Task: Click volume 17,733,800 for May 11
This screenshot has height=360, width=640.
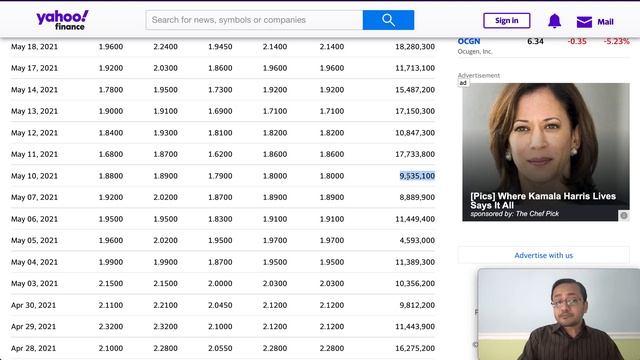Action: (415, 154)
